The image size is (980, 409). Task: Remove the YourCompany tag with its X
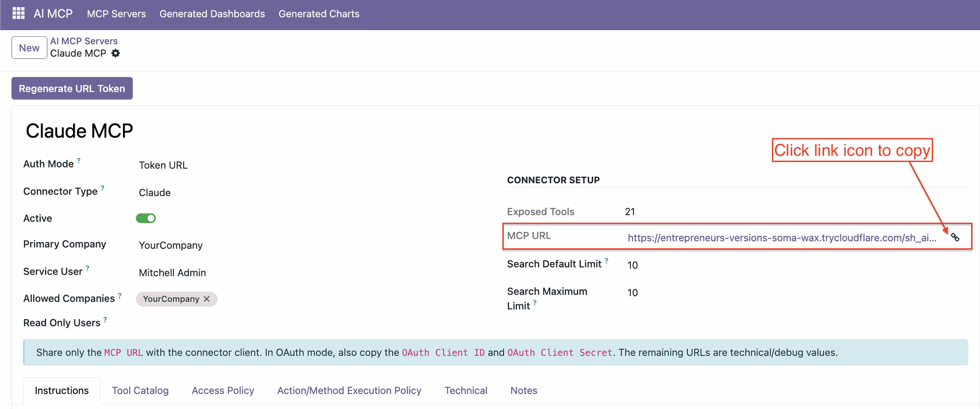(x=207, y=299)
